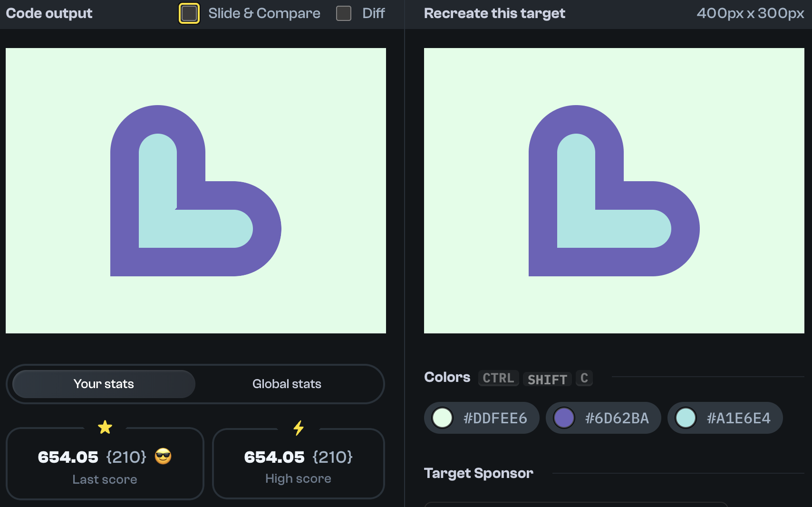This screenshot has width=812, height=507.
Task: Select the High score card
Action: click(x=299, y=464)
